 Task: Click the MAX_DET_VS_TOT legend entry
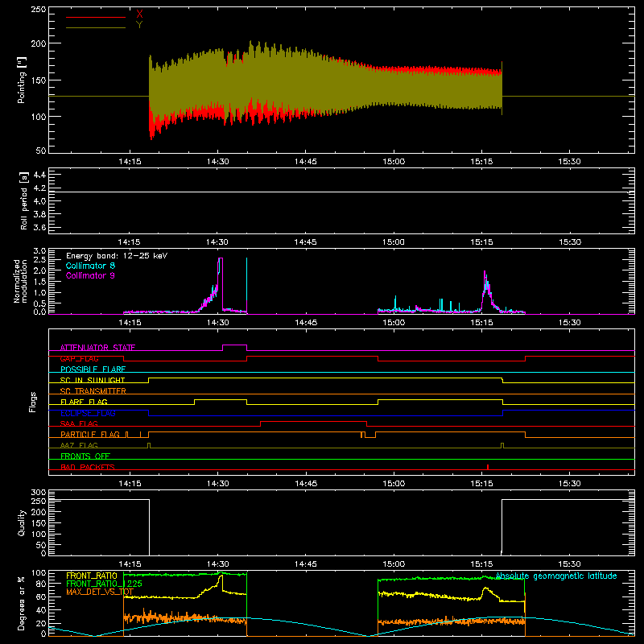(x=100, y=592)
